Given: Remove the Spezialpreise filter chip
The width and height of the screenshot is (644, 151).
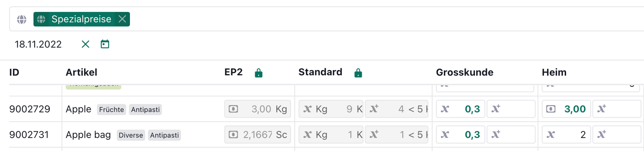Looking at the screenshot, I should tap(122, 19).
